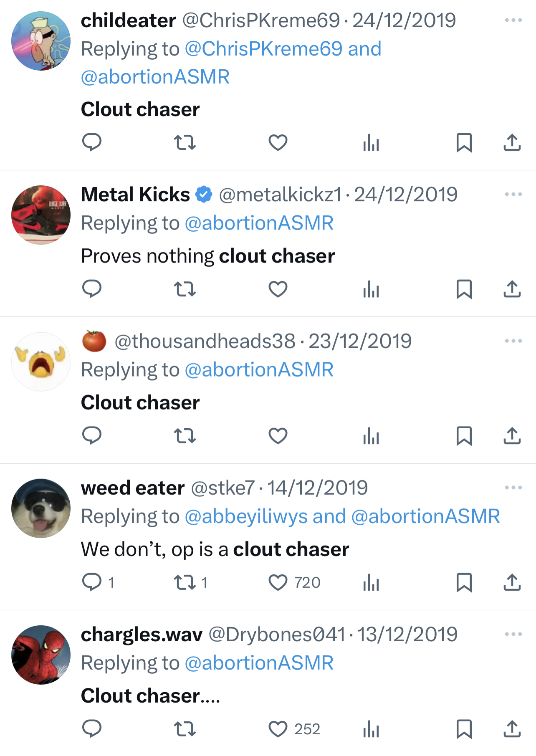Like weed eater's tweet with 720 likes

click(278, 582)
